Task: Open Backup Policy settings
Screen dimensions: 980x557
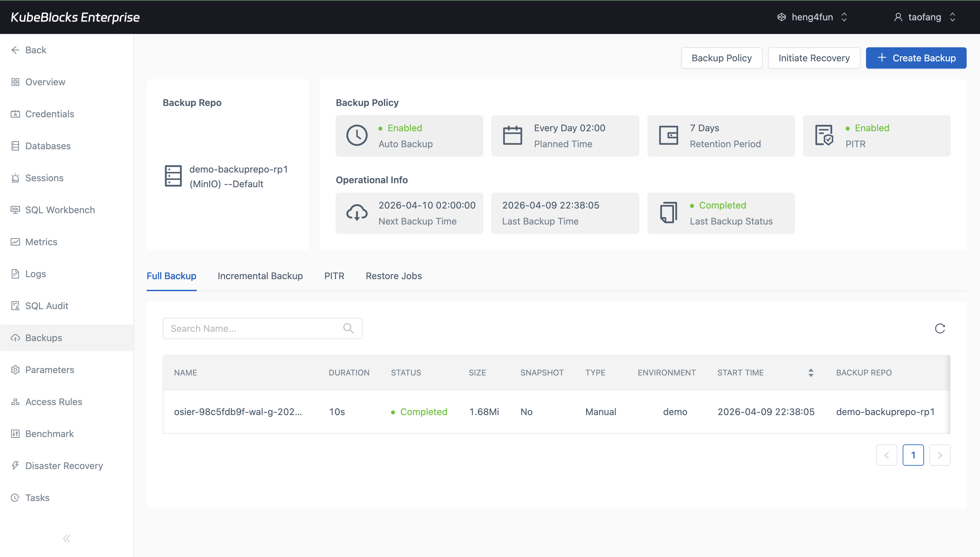Action: 721,58
